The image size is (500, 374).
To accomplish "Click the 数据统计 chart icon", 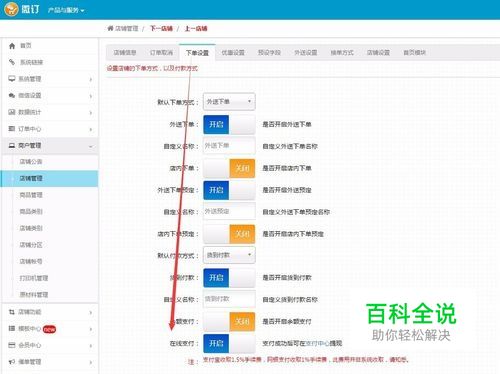I will point(12,112).
